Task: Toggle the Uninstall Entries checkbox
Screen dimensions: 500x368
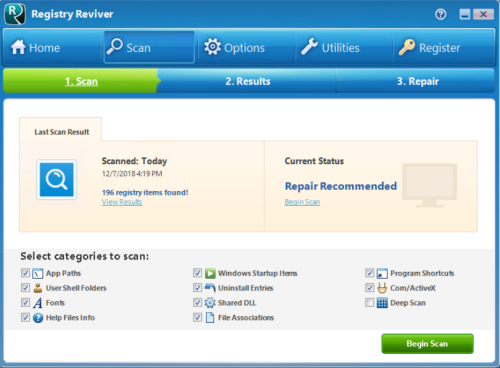Action: pyautogui.click(x=197, y=288)
